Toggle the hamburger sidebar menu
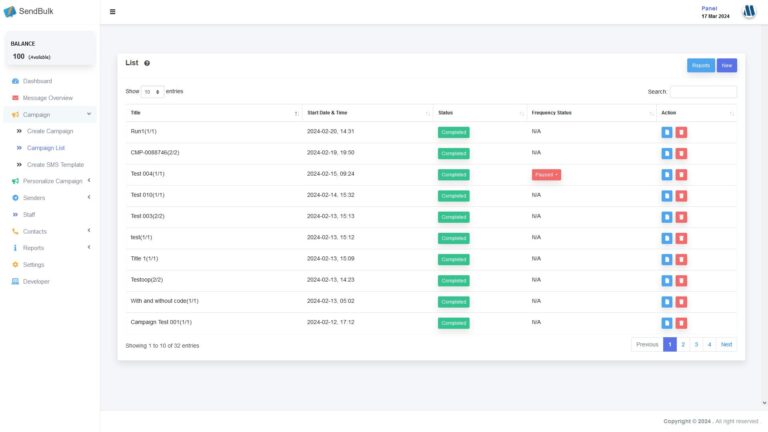 pos(112,12)
